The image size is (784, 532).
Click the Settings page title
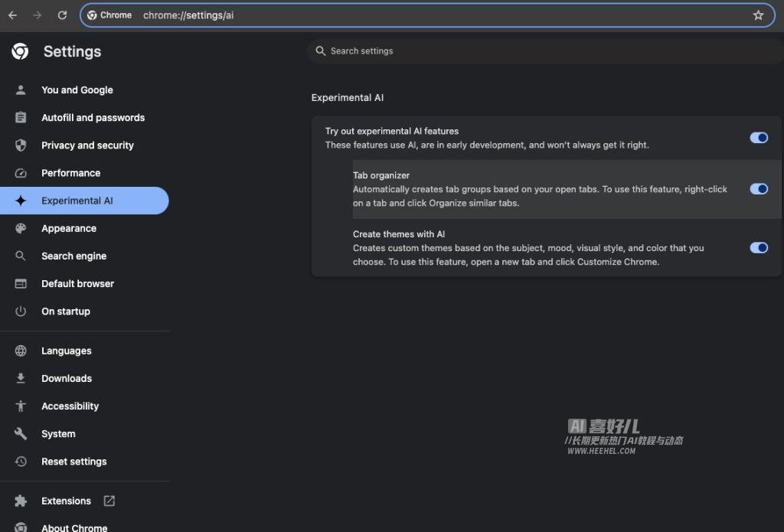click(x=73, y=51)
